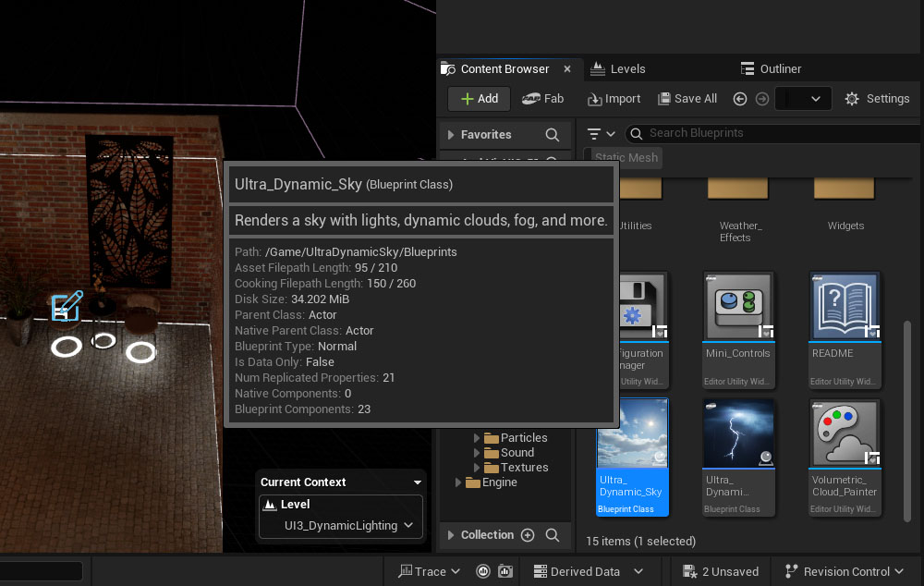
Task: Click the edit note icon in viewport
Action: coord(67,306)
